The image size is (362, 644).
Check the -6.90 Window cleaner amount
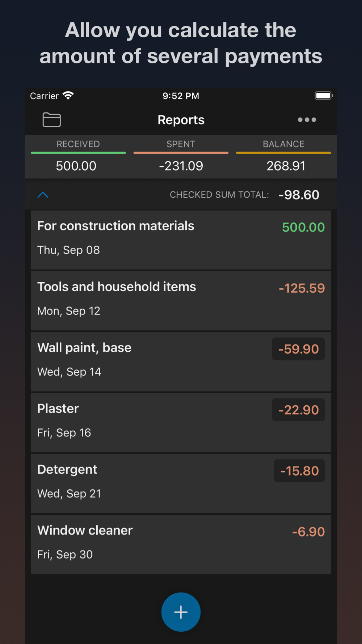click(308, 532)
